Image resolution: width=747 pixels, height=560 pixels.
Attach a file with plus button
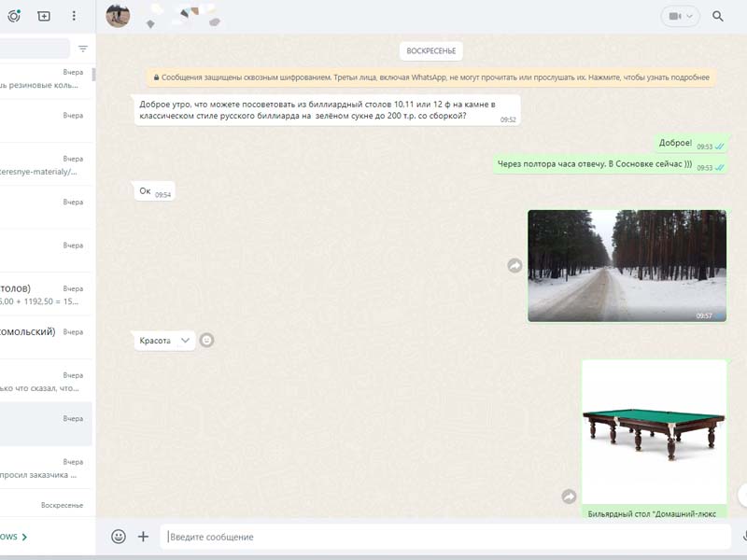tap(143, 537)
